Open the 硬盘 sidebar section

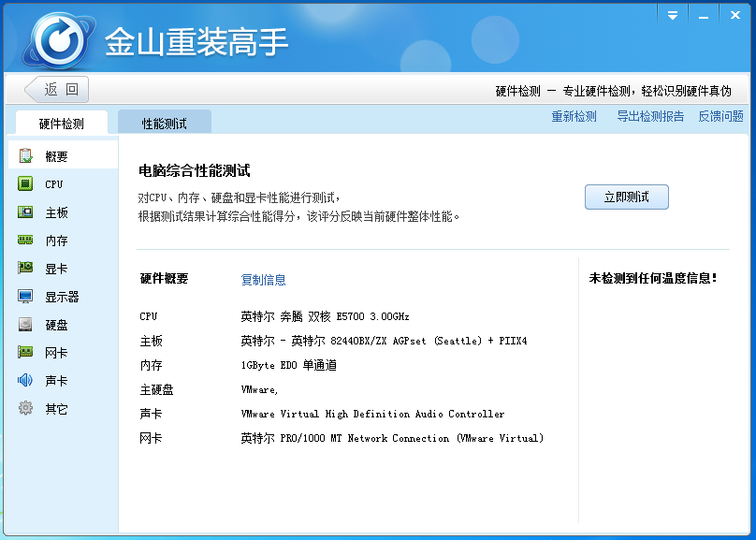[64, 325]
